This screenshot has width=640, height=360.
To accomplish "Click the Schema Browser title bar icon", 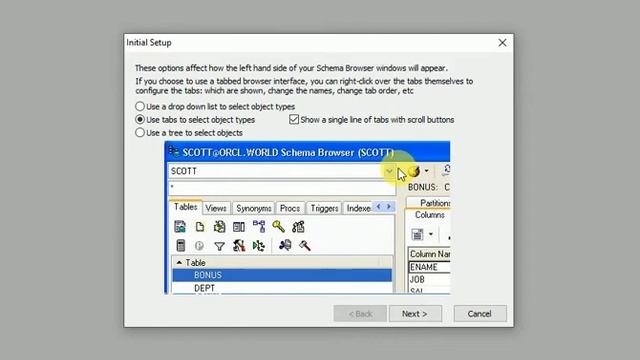I will (x=174, y=152).
